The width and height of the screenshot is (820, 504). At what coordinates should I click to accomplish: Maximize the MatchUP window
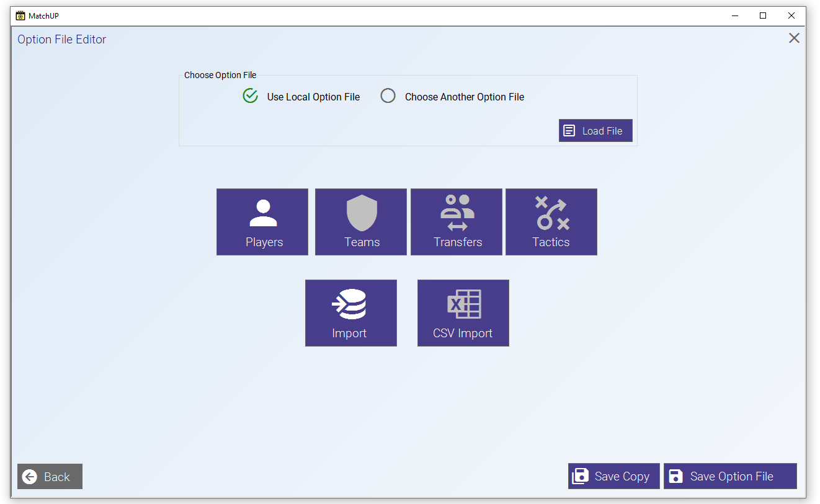(x=764, y=15)
